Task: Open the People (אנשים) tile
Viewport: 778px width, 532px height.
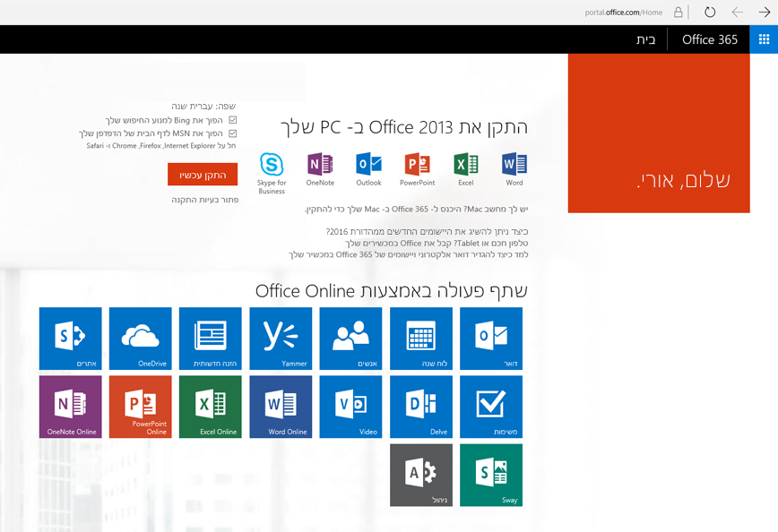Action: (x=350, y=339)
